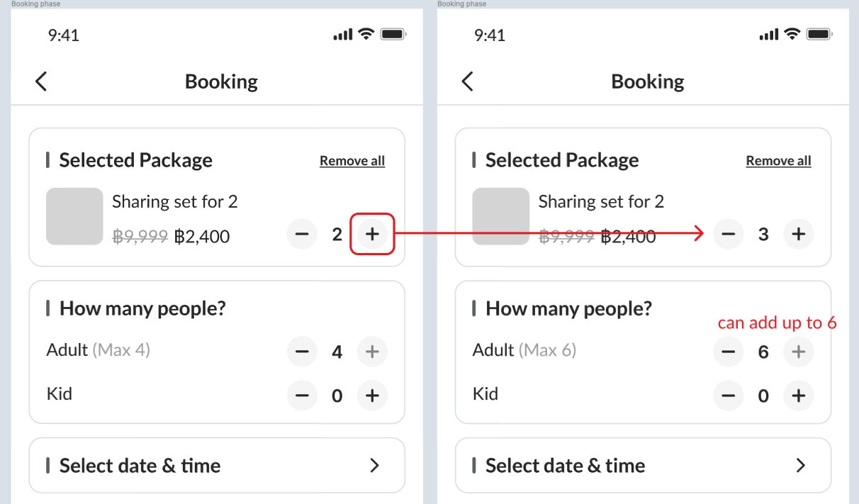
Task: Decrease package quantity showing 3
Action: click(729, 234)
